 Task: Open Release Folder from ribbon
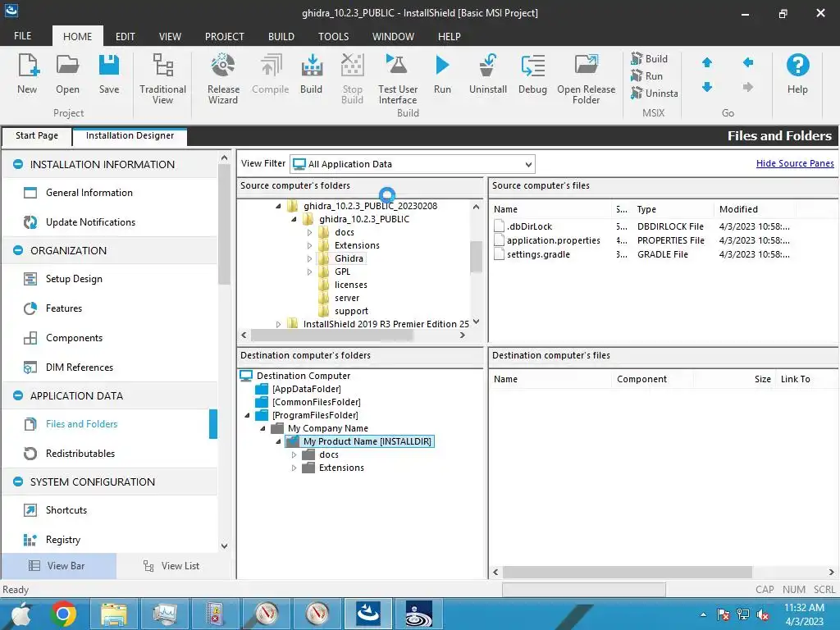coord(586,79)
